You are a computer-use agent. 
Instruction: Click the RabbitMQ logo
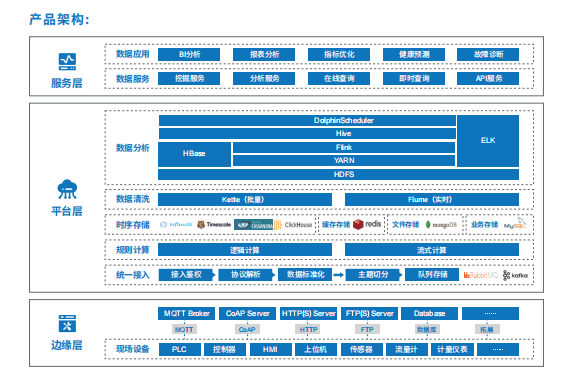(481, 275)
